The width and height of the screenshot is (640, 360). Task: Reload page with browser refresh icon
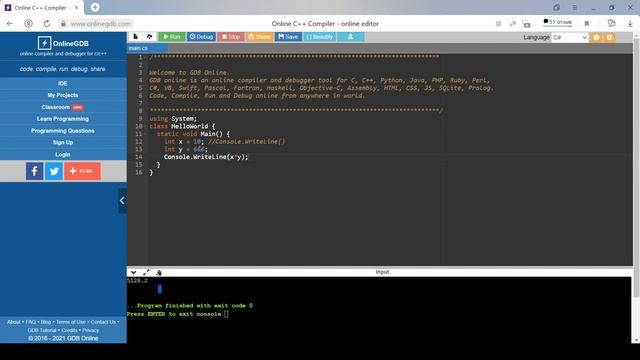point(47,24)
